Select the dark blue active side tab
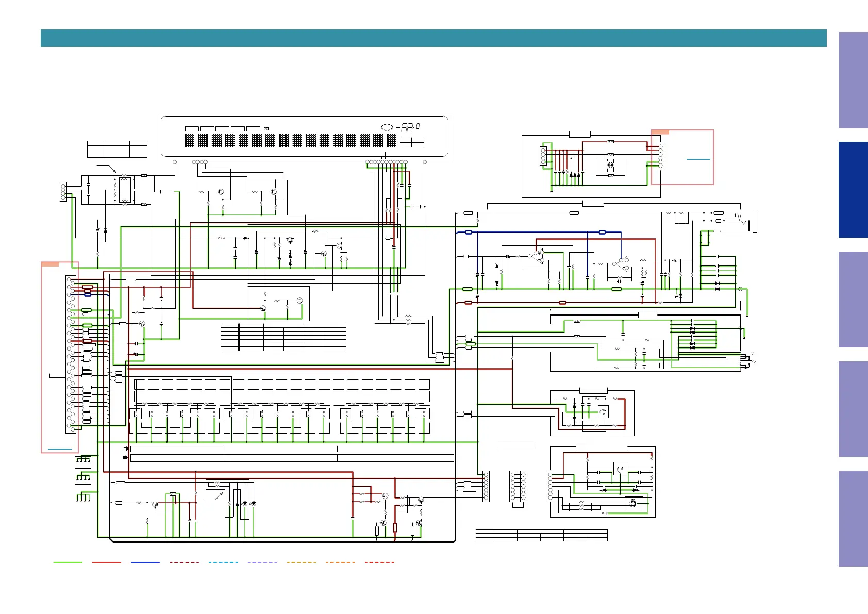Screen dimensions: 868x614 [853, 190]
